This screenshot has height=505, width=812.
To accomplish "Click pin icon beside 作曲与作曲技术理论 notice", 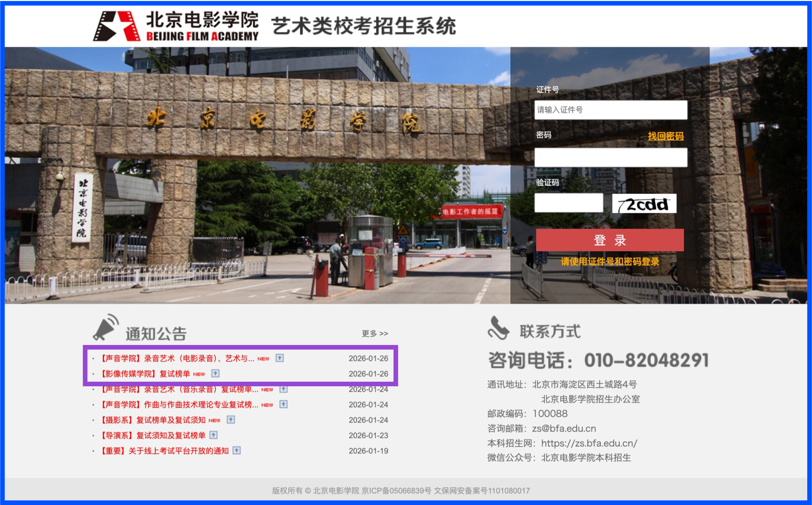I will click(283, 404).
